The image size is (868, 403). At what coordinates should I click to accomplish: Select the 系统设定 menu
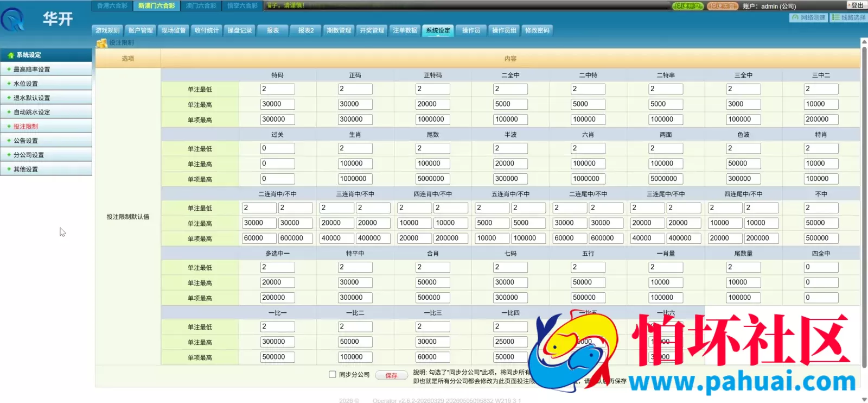(438, 30)
